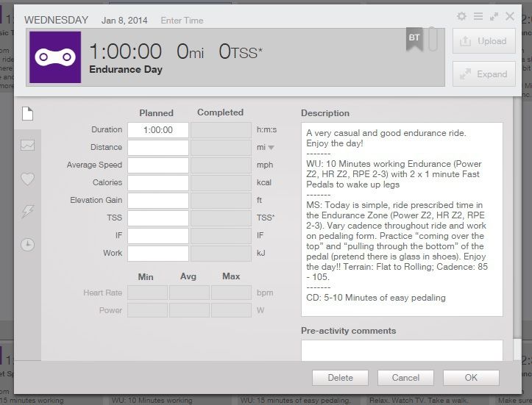The height and width of the screenshot is (405, 532).
Task: Click the BT ribbon badge
Action: (414, 39)
